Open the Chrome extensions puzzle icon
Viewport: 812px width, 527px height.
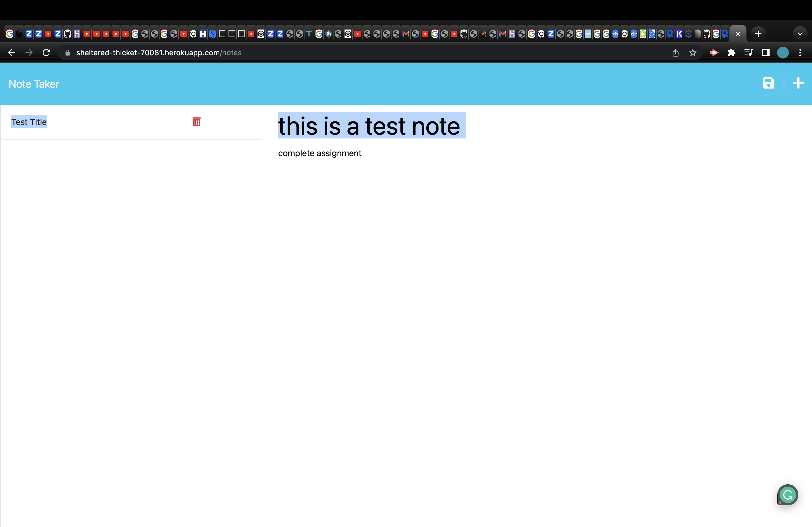pos(731,53)
